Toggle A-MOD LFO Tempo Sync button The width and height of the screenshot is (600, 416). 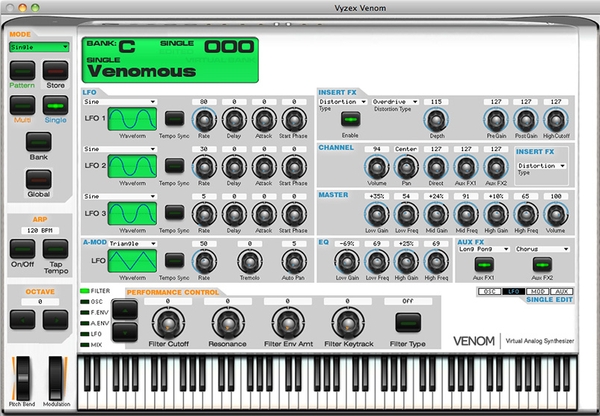click(174, 260)
